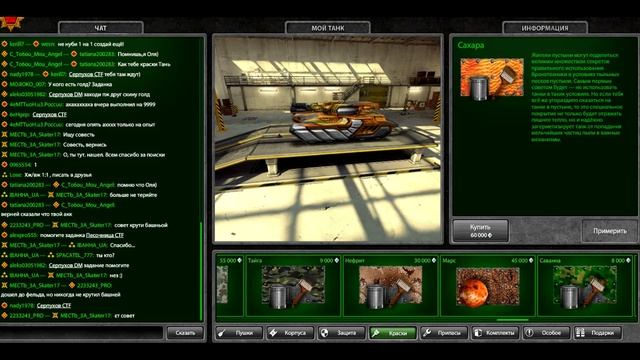This screenshot has width=640, height=360.
Task: Focus the chat message input field
Action: pos(81,333)
